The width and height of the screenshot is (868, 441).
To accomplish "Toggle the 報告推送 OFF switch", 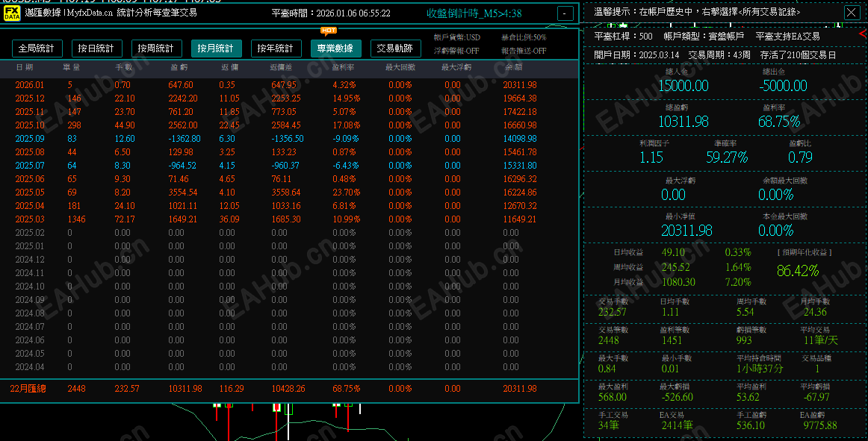I will [524, 51].
